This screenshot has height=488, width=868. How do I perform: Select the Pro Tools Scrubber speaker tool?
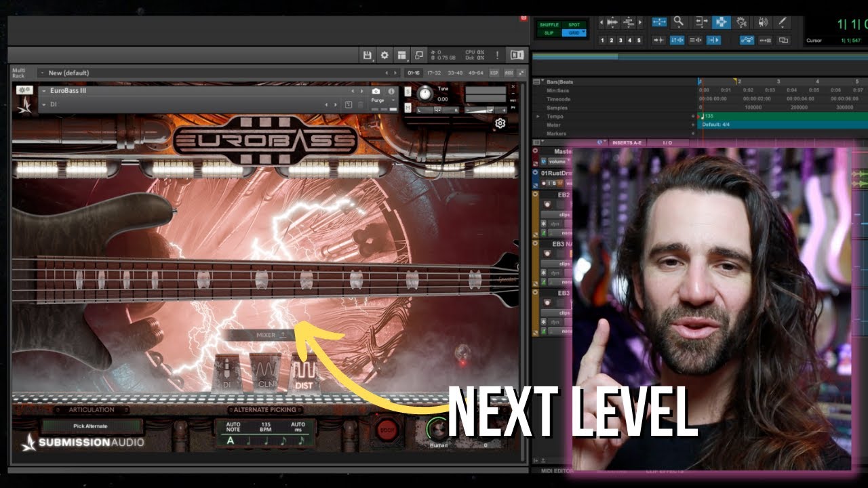click(763, 22)
